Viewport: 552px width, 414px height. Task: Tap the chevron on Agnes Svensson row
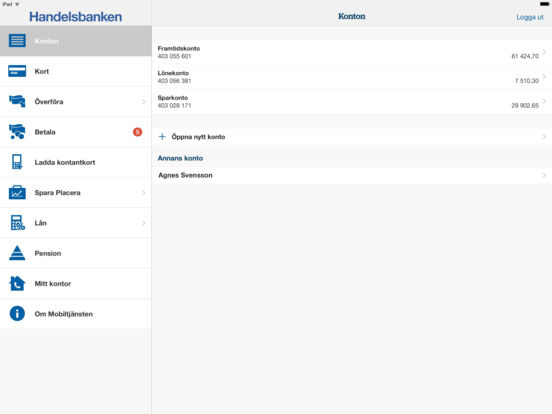click(x=544, y=175)
